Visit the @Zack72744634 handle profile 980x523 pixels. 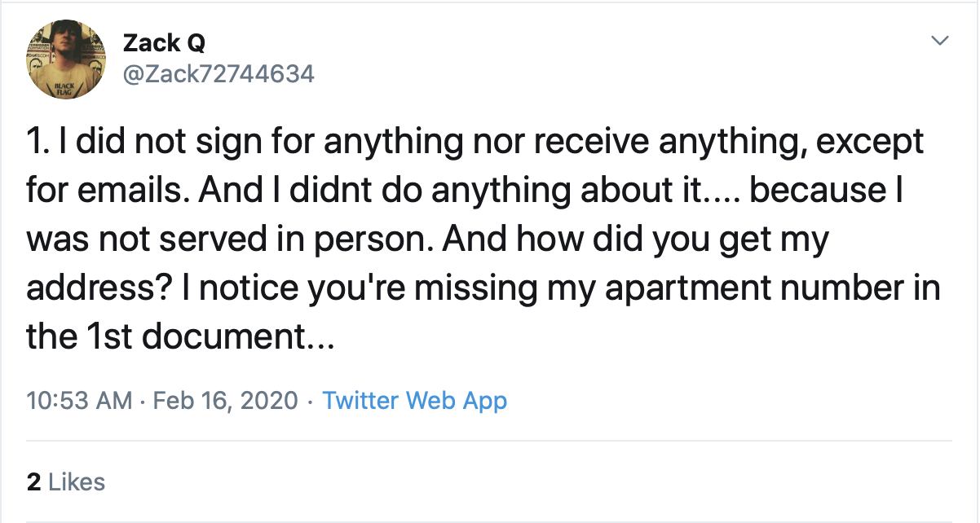[218, 74]
